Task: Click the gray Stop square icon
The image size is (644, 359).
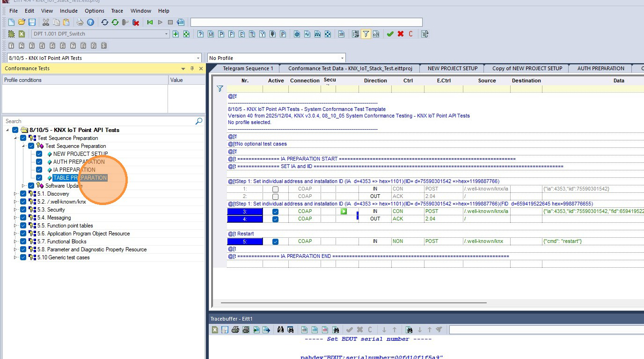Action: (170, 22)
